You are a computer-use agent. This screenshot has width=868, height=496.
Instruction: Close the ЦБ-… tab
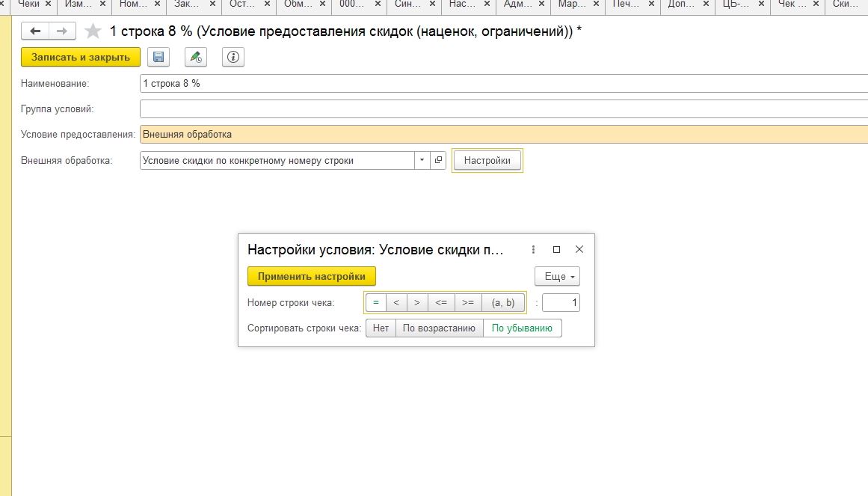[761, 4]
